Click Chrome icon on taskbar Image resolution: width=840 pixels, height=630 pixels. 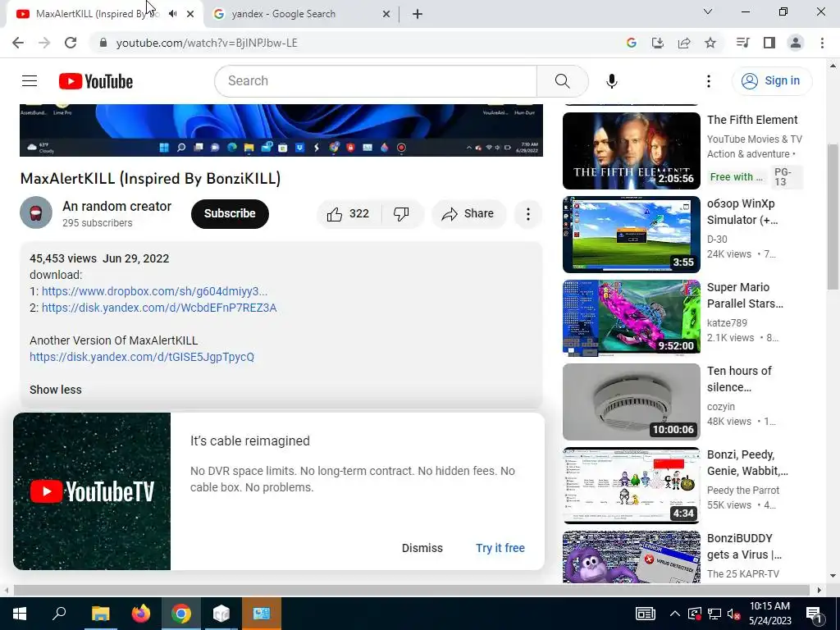click(181, 614)
